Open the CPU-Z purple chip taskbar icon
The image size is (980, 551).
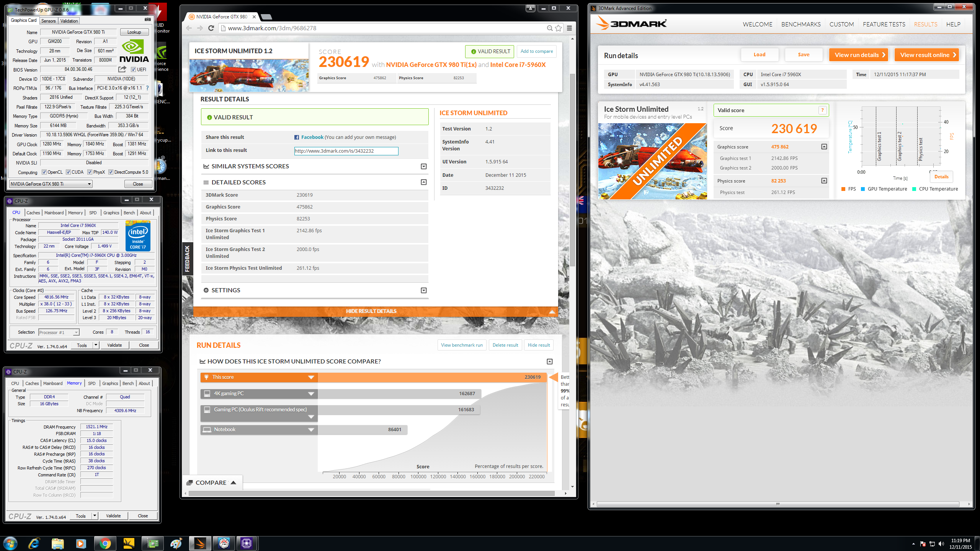pyautogui.click(x=247, y=543)
